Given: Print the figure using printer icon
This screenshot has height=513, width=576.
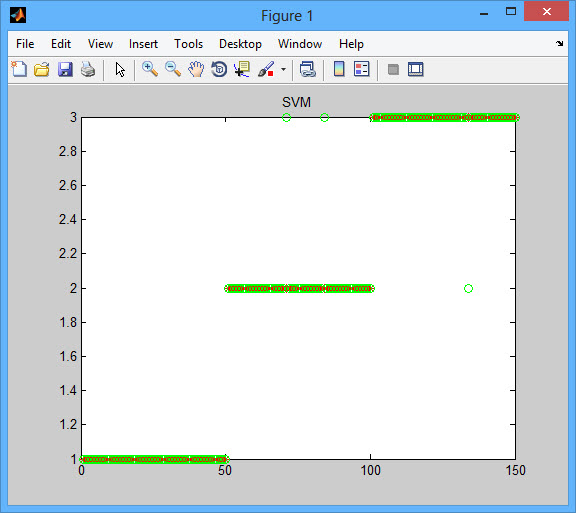Looking at the screenshot, I should (x=88, y=69).
